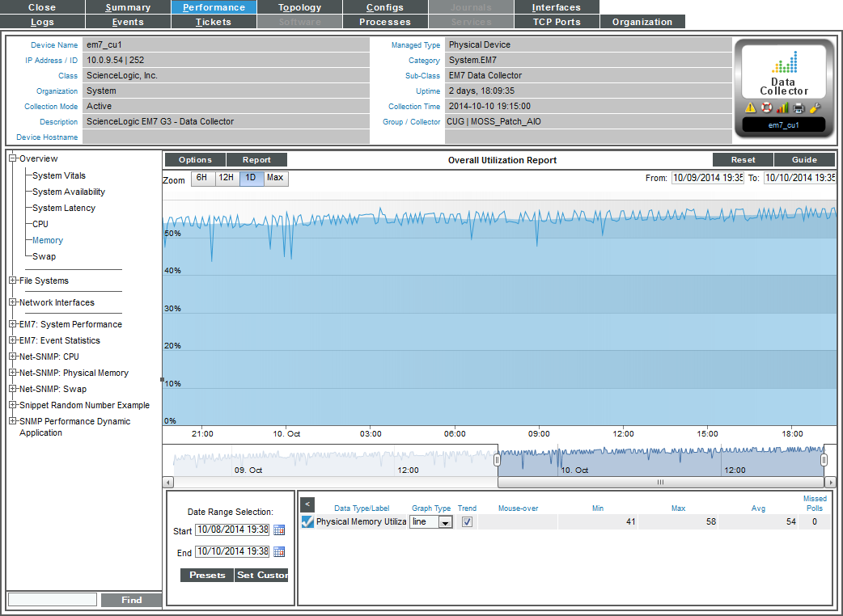Click the End date input field
This screenshot has height=616, width=843.
click(233, 551)
